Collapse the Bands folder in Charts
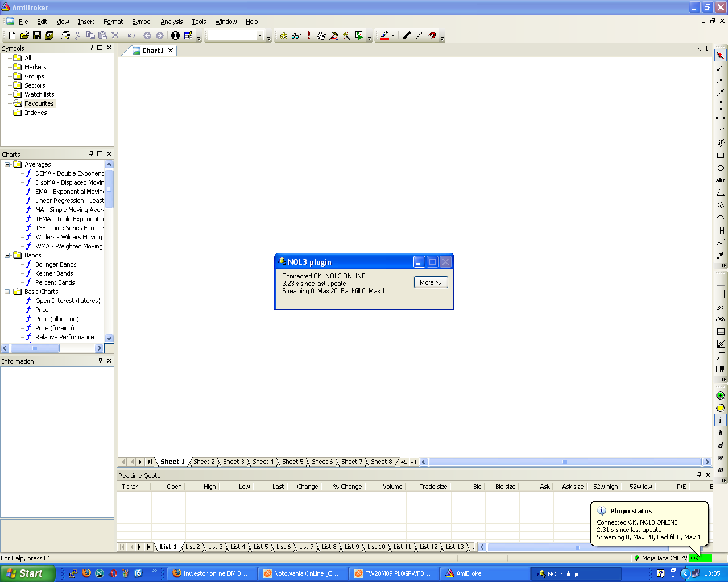728x582 pixels. point(7,255)
